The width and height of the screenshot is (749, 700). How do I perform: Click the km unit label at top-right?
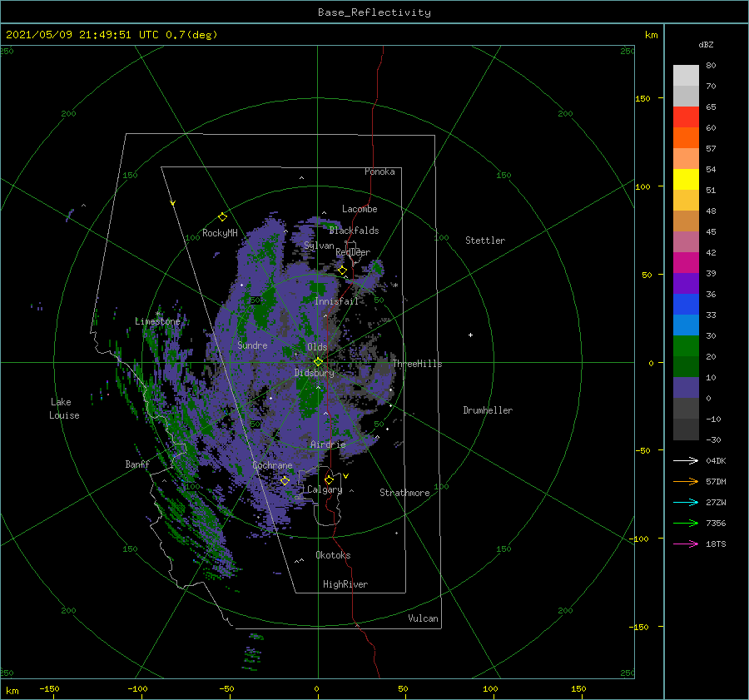pos(652,35)
